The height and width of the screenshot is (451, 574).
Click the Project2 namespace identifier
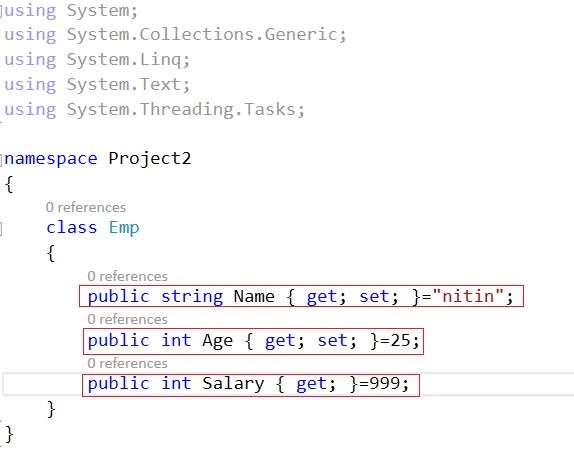tap(150, 159)
